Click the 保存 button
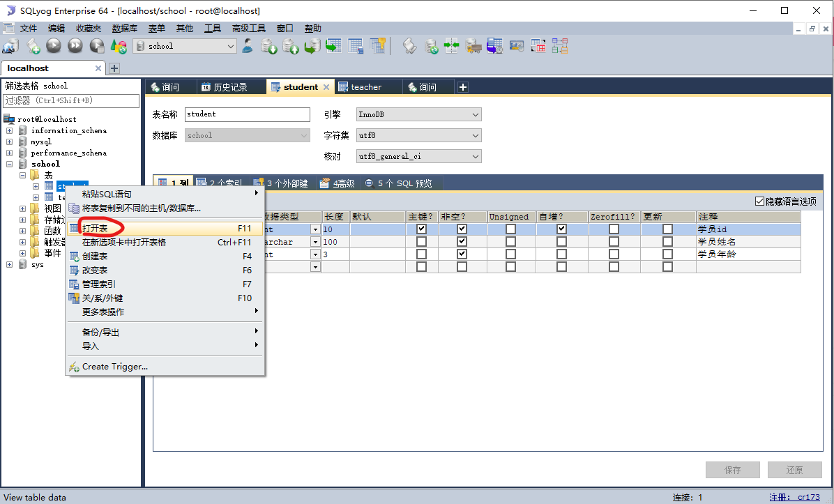 coord(732,470)
